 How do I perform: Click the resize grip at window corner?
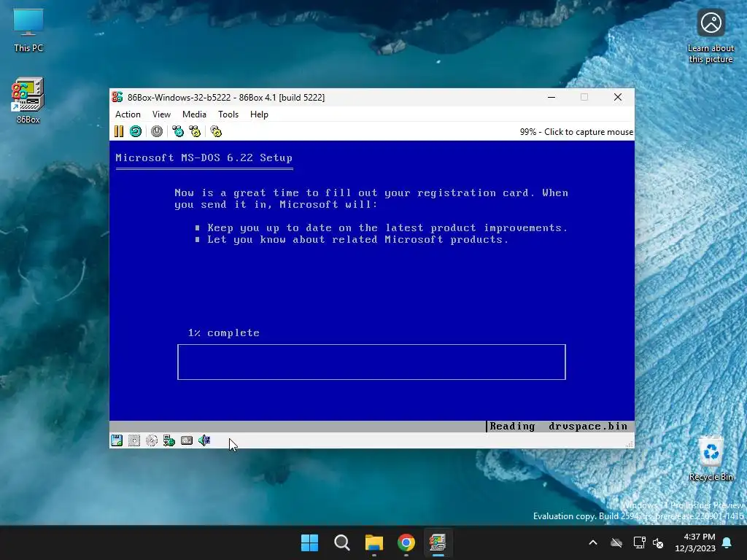[x=630, y=444]
